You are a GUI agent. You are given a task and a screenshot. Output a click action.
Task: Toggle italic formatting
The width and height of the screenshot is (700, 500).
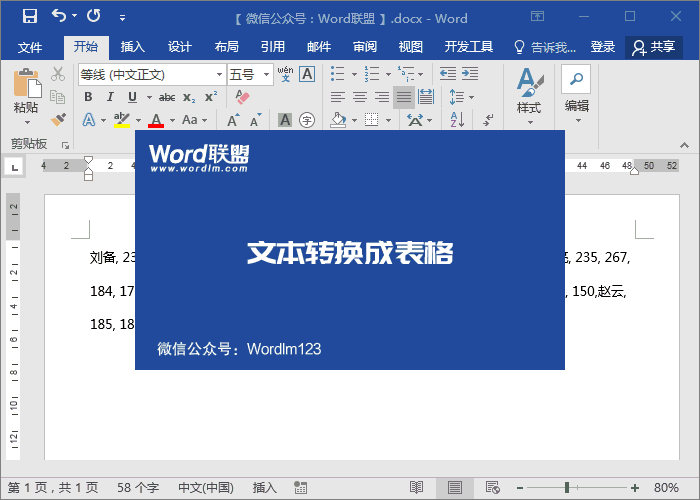(x=110, y=97)
